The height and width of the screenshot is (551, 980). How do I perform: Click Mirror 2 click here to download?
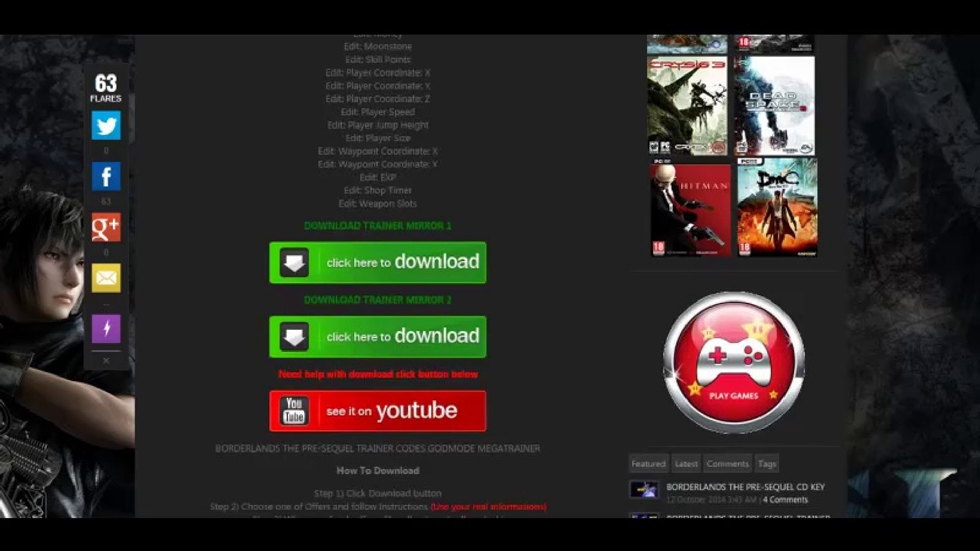pos(378,337)
